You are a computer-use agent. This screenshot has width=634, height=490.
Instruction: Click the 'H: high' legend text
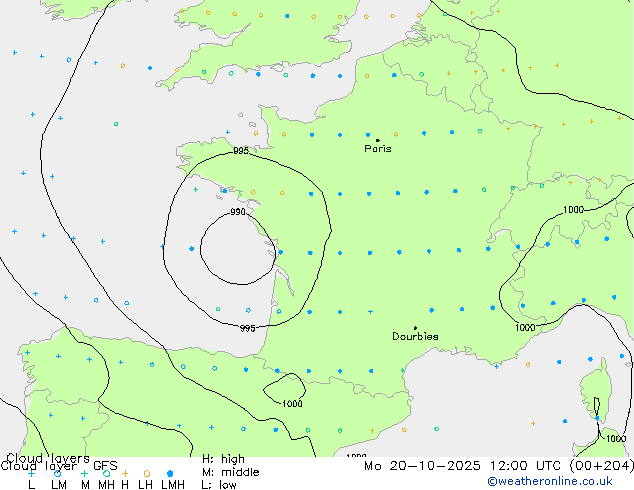[x=223, y=459]
